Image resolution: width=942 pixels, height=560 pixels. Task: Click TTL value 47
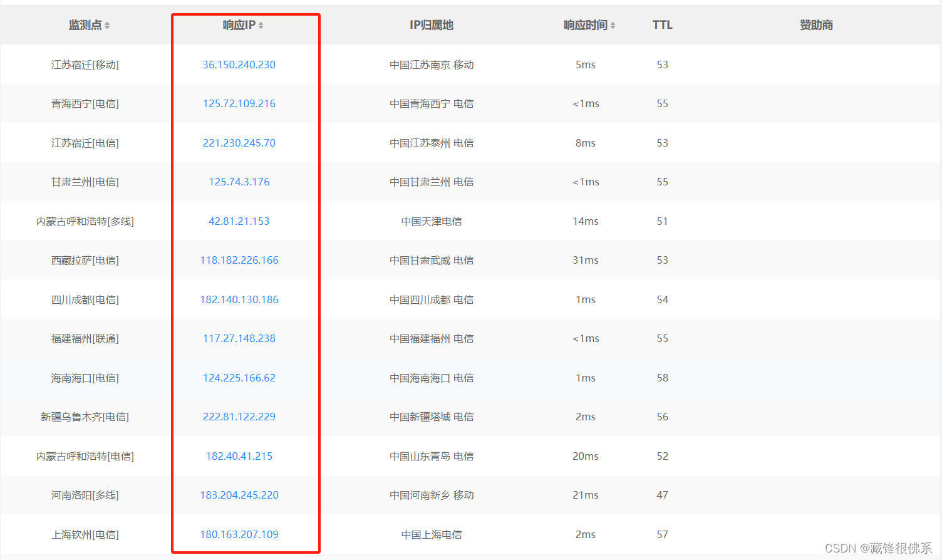662,495
